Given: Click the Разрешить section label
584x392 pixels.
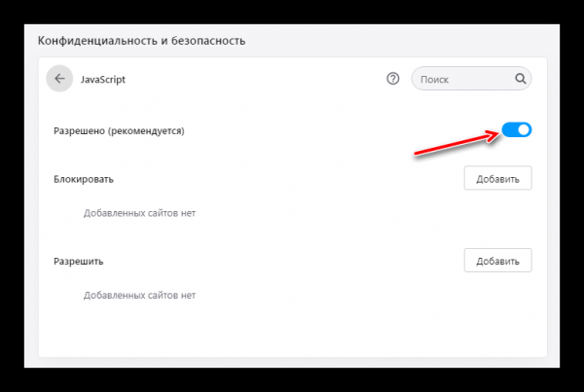Looking at the screenshot, I should (x=78, y=262).
